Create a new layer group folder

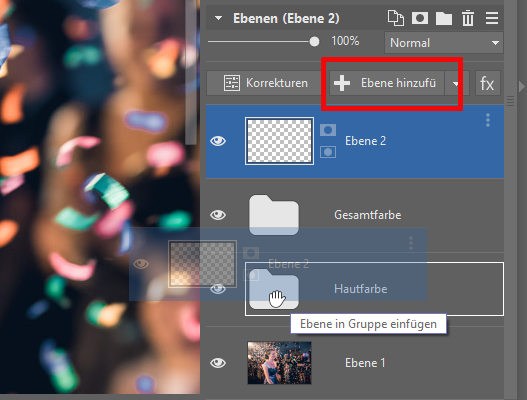click(x=444, y=18)
